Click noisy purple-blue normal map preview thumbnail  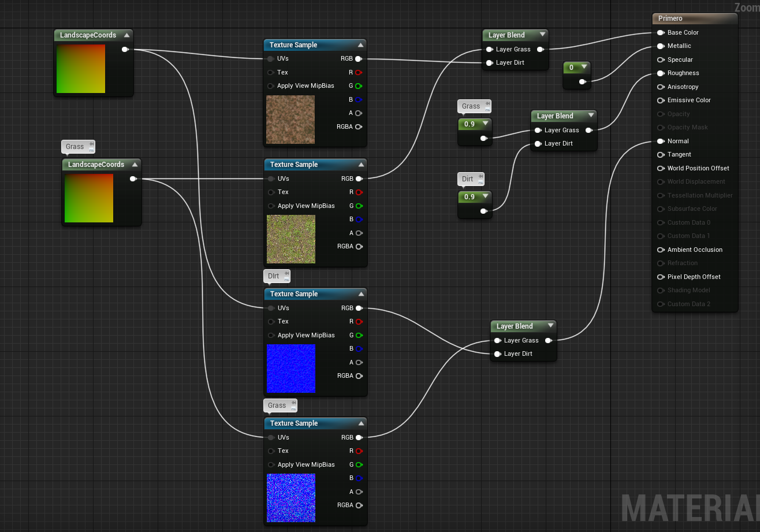[x=291, y=498]
